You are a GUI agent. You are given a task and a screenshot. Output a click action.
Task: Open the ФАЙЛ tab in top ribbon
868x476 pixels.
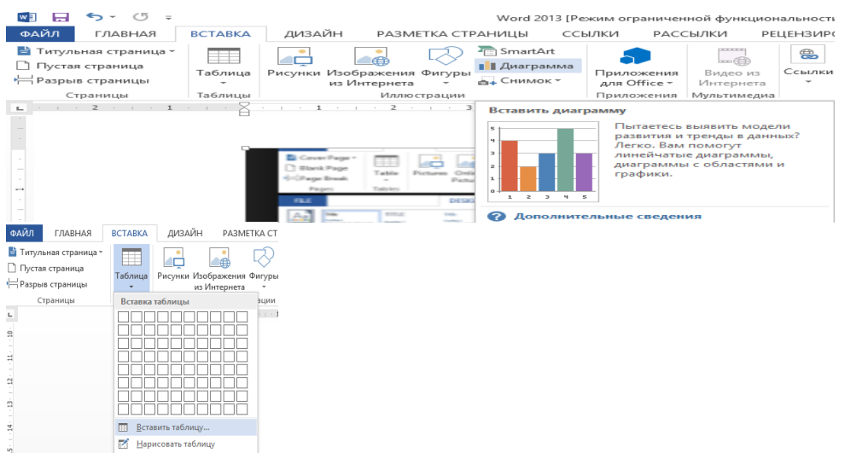click(x=40, y=33)
